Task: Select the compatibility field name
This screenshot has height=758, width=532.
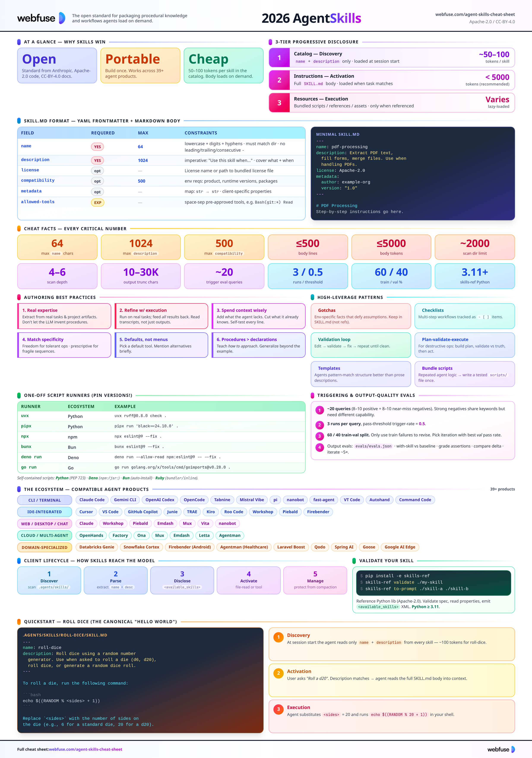Action: (x=38, y=180)
